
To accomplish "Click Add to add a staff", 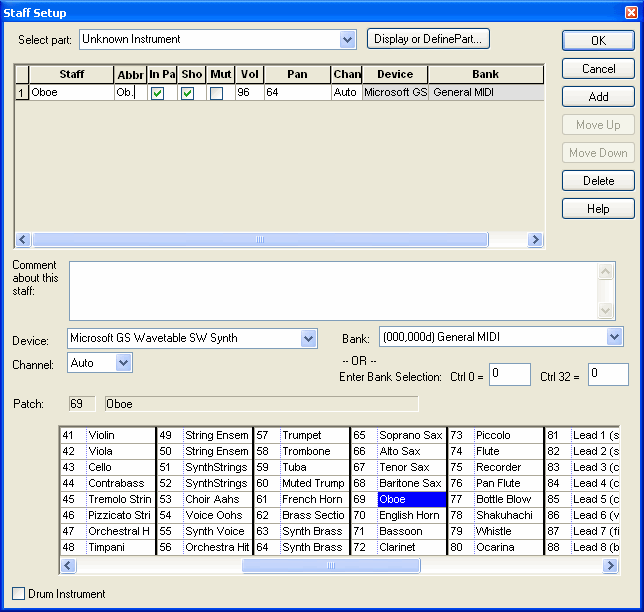I will [597, 97].
